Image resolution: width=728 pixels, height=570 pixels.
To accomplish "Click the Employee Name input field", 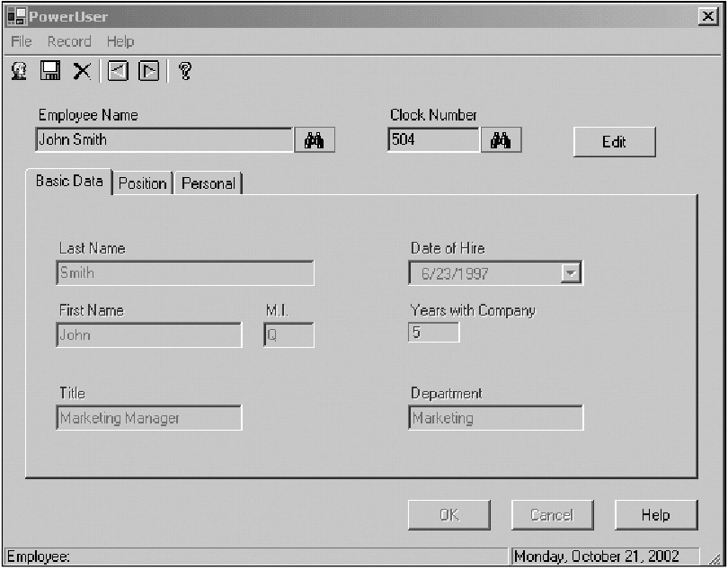I will point(164,140).
